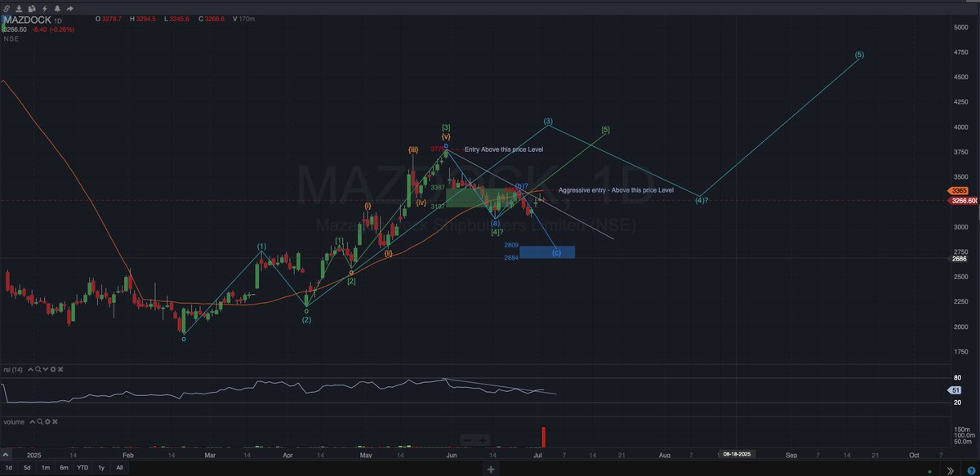Click the (c) label in blue zone
Screen dimensions: 980x476
pos(556,252)
